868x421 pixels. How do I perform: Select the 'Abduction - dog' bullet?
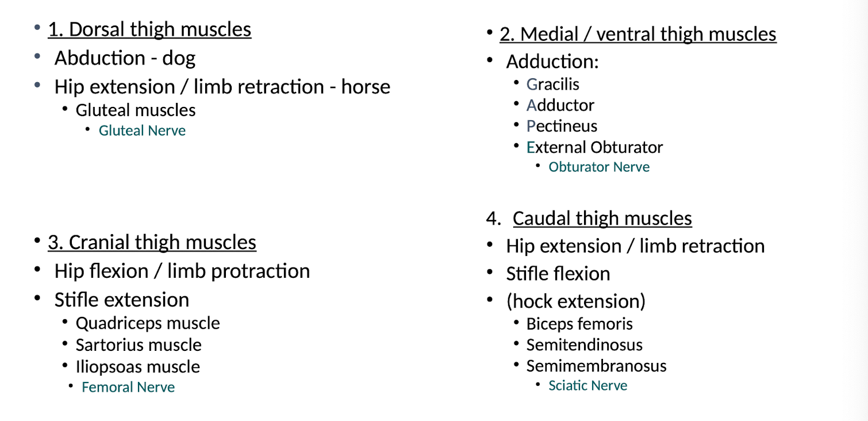[125, 58]
